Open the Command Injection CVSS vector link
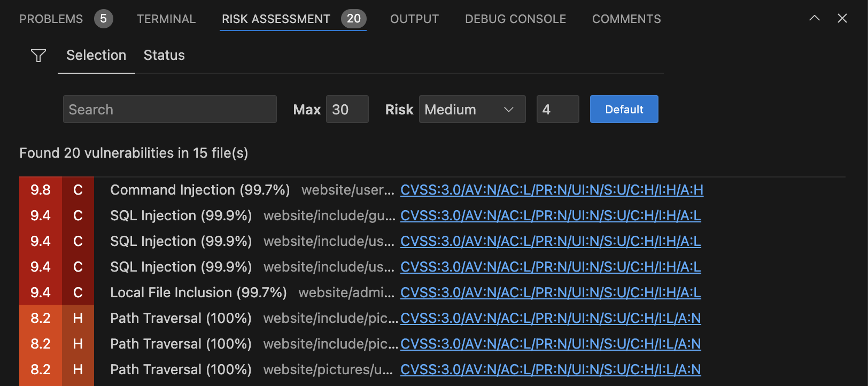Screen dimensions: 868x386 pyautogui.click(x=552, y=190)
